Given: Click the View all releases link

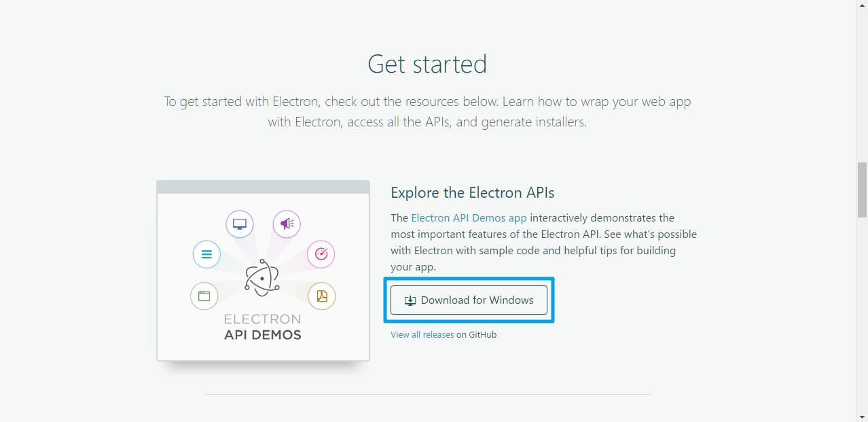Looking at the screenshot, I should 421,334.
